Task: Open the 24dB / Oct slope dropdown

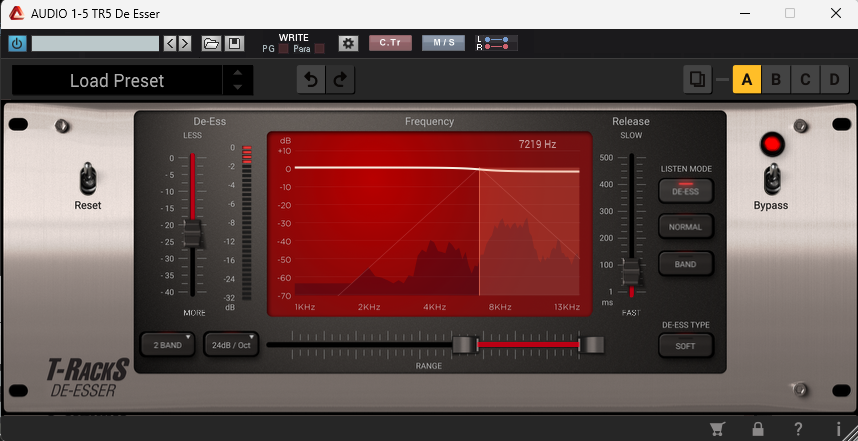Action: (231, 345)
